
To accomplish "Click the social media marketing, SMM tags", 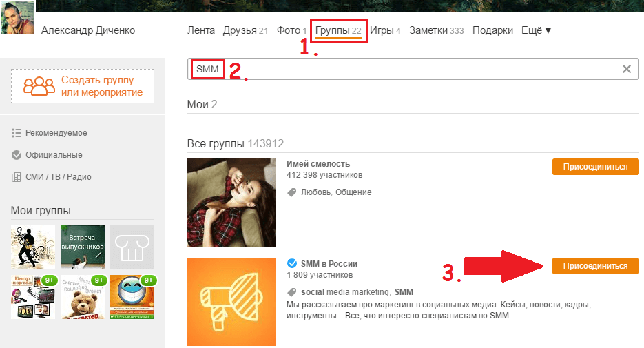I will (x=357, y=292).
